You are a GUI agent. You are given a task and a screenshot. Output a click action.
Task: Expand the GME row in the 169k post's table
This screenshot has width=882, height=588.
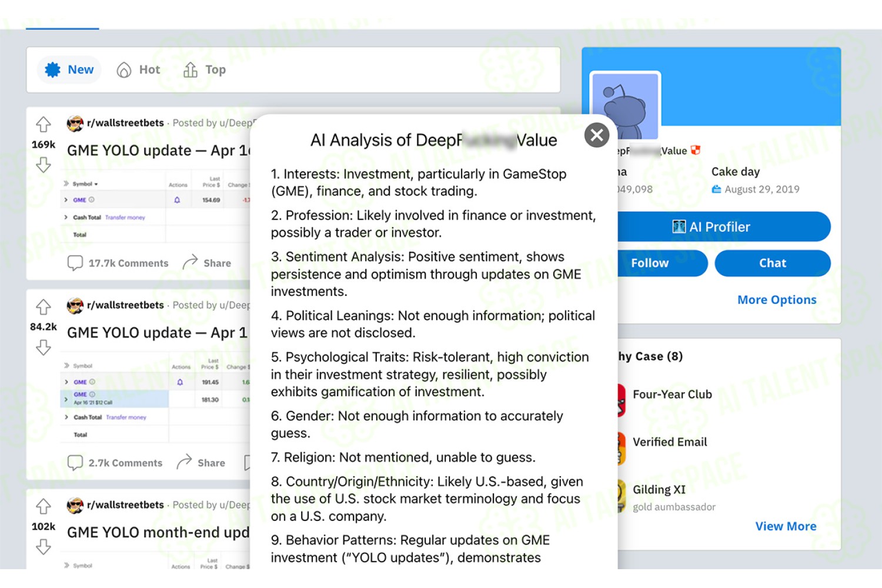[x=66, y=200]
